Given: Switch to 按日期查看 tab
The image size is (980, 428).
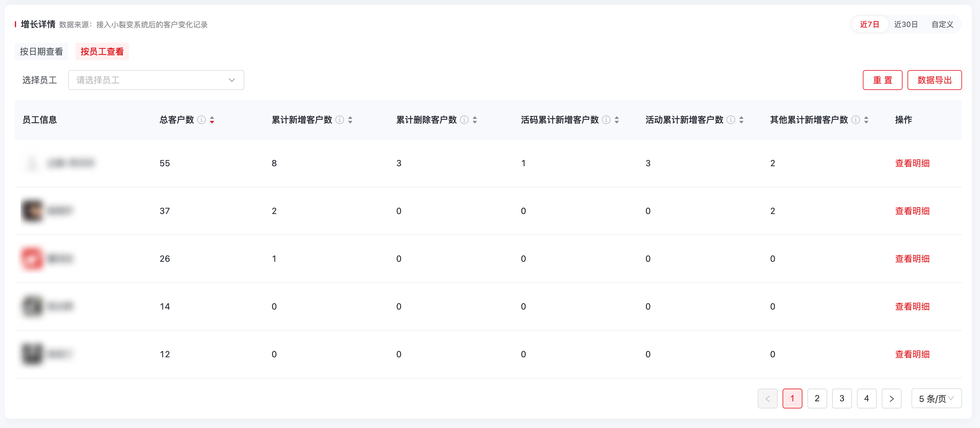Looking at the screenshot, I should coord(42,51).
